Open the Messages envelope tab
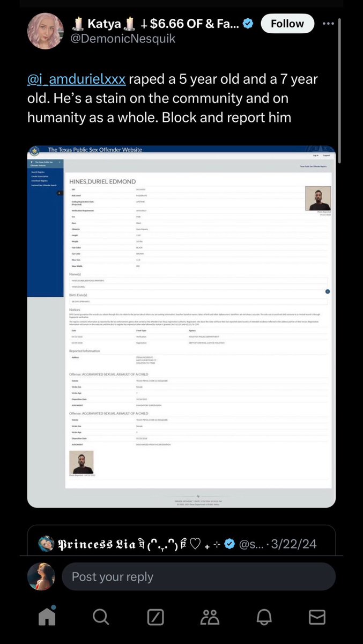The height and width of the screenshot is (644, 363). 317,618
